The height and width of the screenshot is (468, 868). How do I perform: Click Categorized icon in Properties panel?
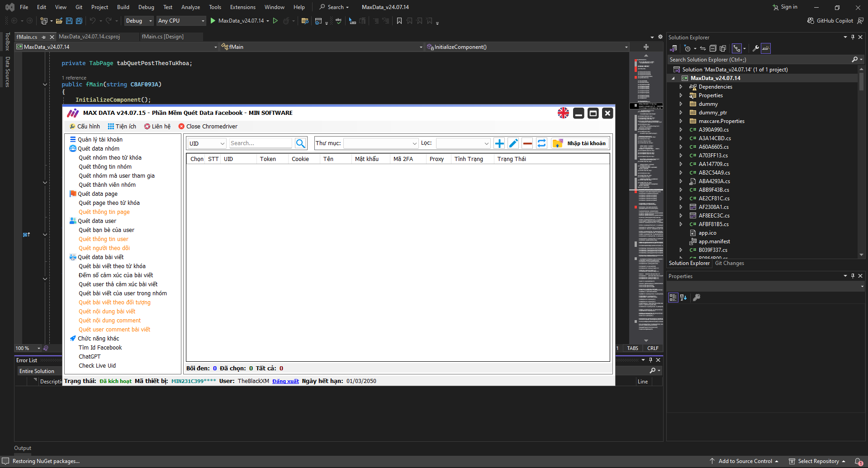(673, 297)
